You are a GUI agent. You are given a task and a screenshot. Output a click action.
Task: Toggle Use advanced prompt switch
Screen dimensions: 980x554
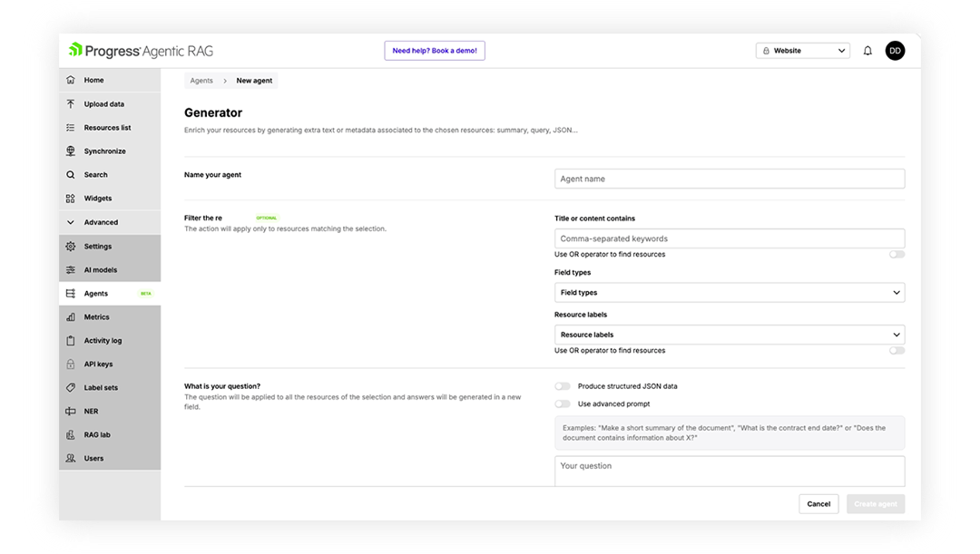563,404
